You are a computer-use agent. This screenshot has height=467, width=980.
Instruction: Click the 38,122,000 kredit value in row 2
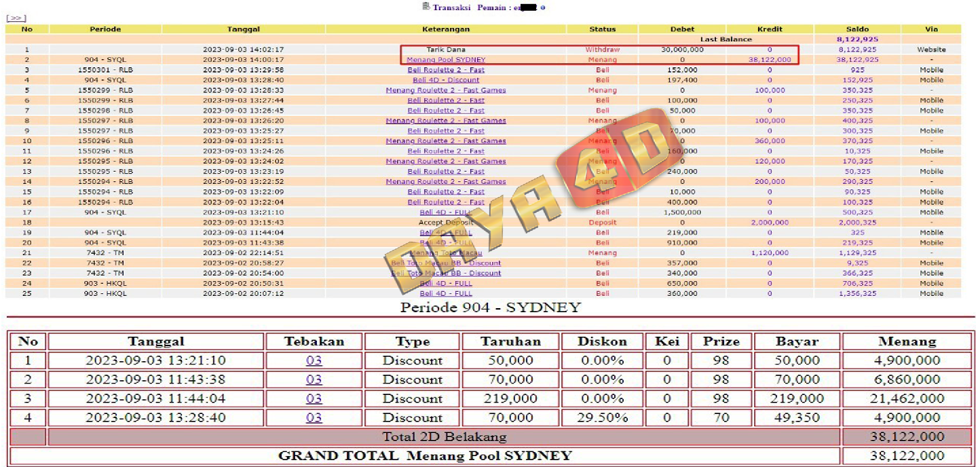[769, 60]
